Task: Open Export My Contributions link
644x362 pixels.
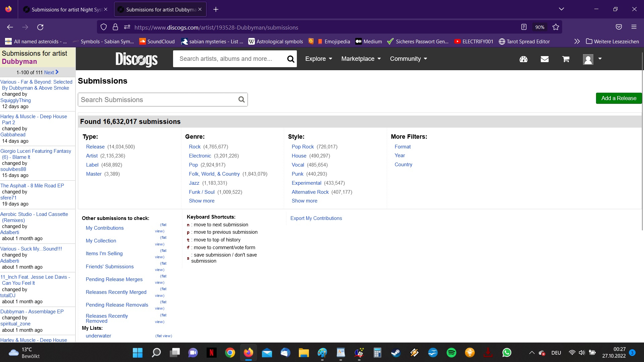Action: click(x=316, y=218)
